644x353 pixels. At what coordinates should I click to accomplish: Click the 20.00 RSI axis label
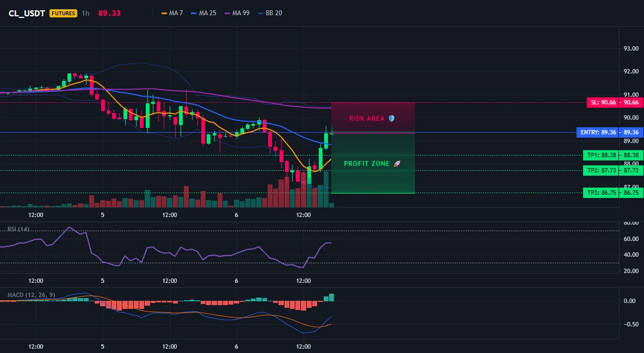tap(631, 271)
